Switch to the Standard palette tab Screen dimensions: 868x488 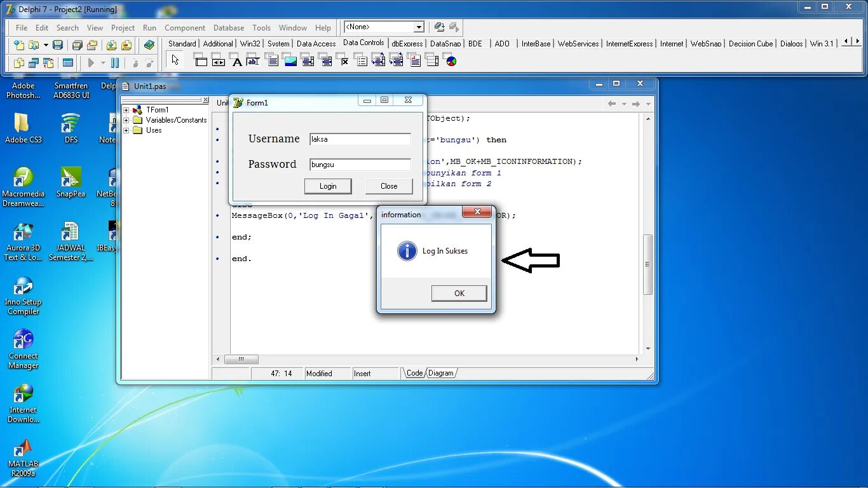tap(182, 43)
